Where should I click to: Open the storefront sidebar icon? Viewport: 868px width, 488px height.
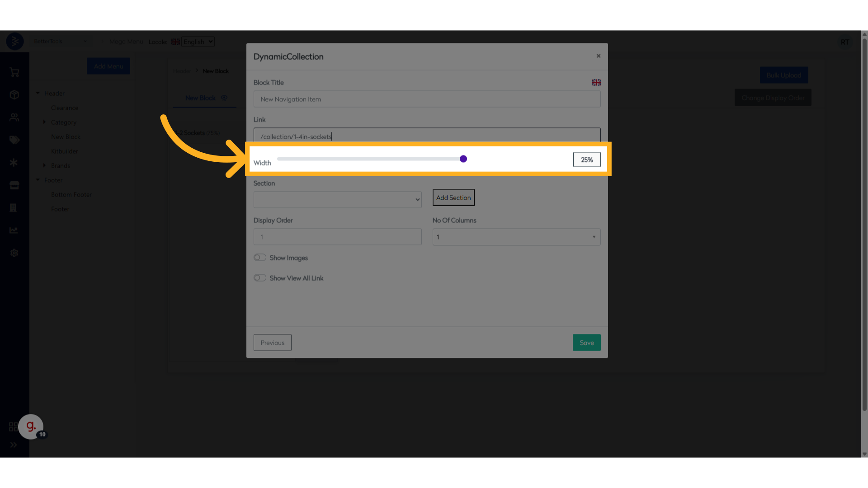coord(14,185)
